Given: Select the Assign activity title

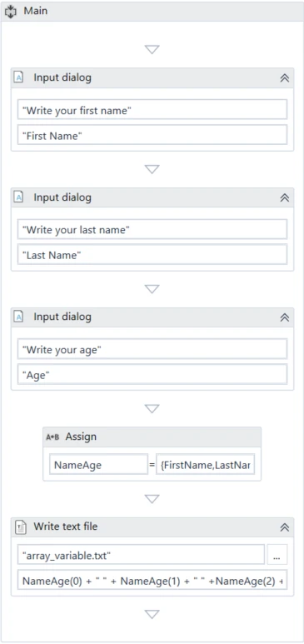Looking at the screenshot, I should [81, 437].
